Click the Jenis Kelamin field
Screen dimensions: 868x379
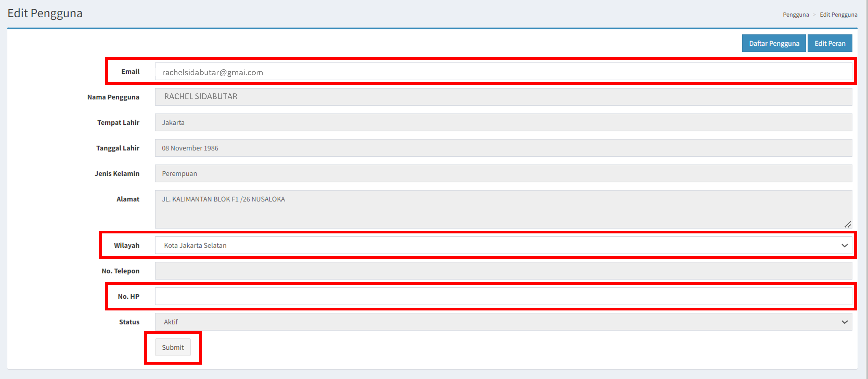(503, 173)
